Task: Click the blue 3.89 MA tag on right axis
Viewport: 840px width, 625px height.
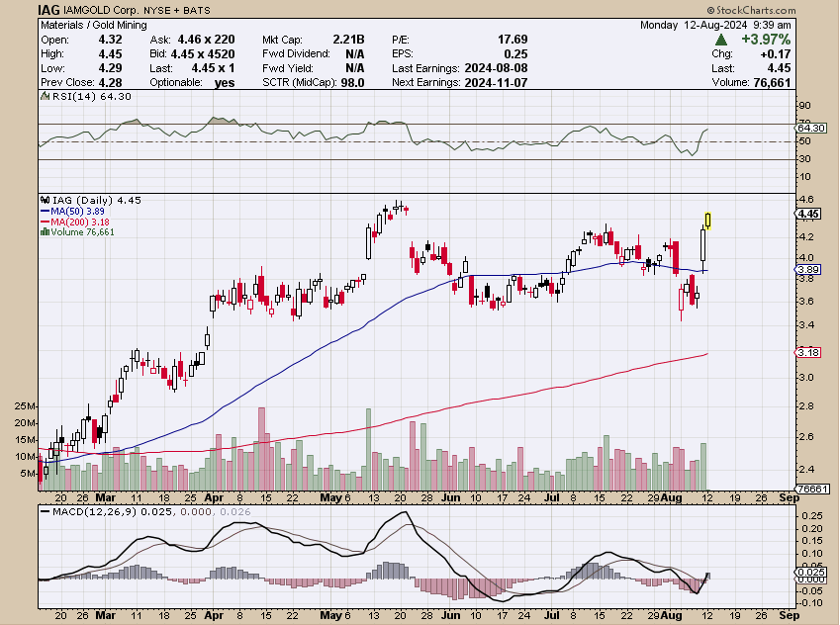Action: [x=808, y=270]
